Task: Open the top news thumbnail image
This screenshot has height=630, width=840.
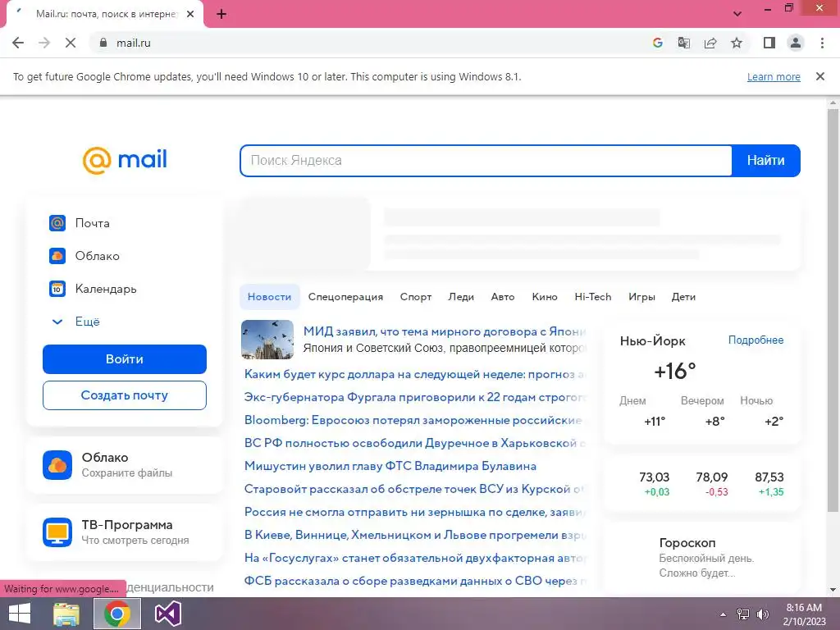Action: click(x=267, y=340)
